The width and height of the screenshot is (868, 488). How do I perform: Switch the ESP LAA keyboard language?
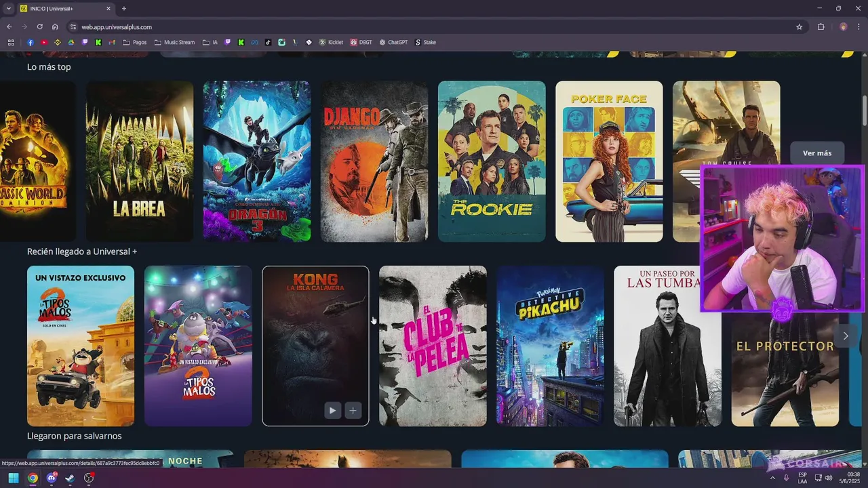803,478
